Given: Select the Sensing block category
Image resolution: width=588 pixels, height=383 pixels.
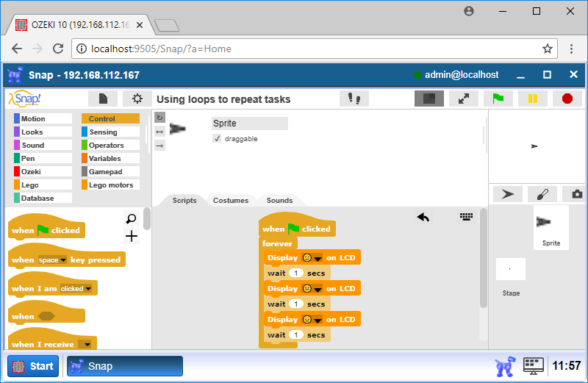Looking at the screenshot, I should 111,132.
